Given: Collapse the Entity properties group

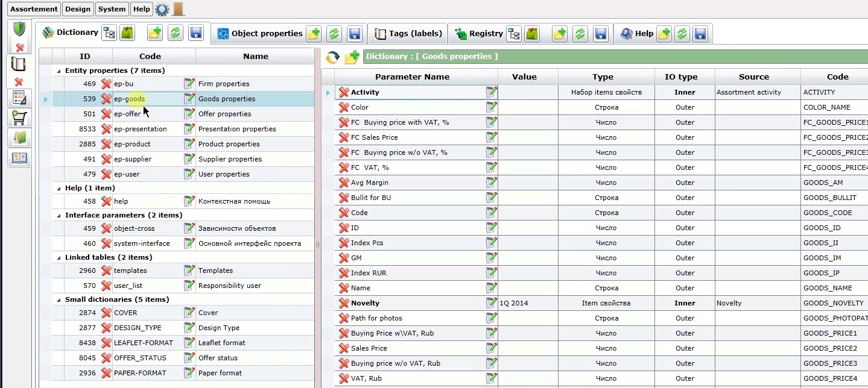Looking at the screenshot, I should pos(59,70).
